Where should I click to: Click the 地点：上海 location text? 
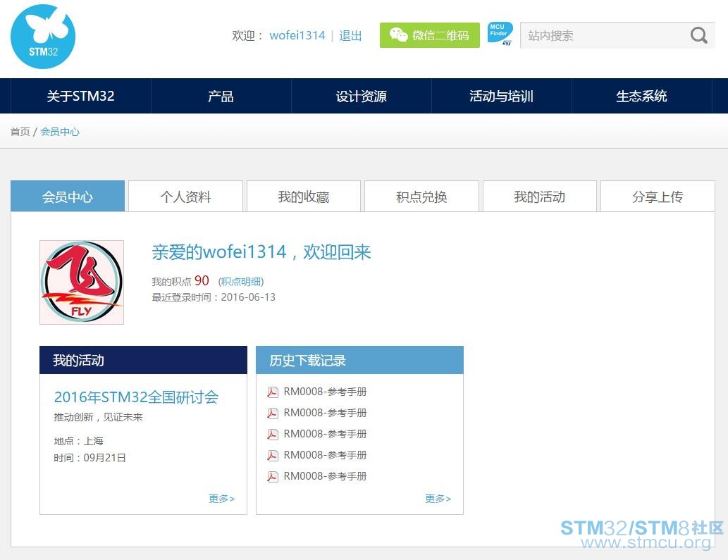78,441
